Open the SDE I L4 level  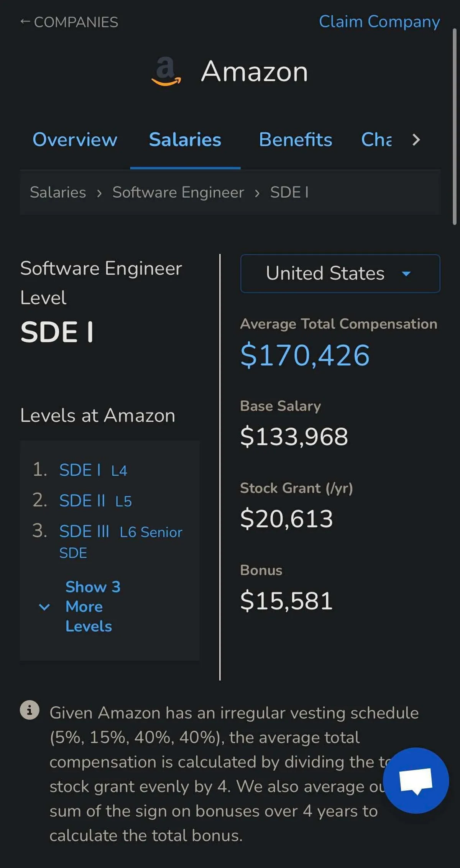tap(93, 470)
